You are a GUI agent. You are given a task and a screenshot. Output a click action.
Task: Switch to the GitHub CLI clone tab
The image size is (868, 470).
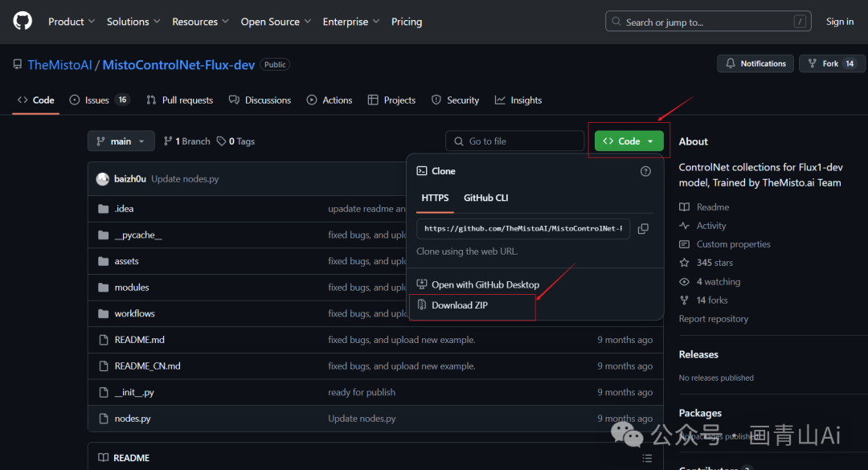(x=485, y=198)
